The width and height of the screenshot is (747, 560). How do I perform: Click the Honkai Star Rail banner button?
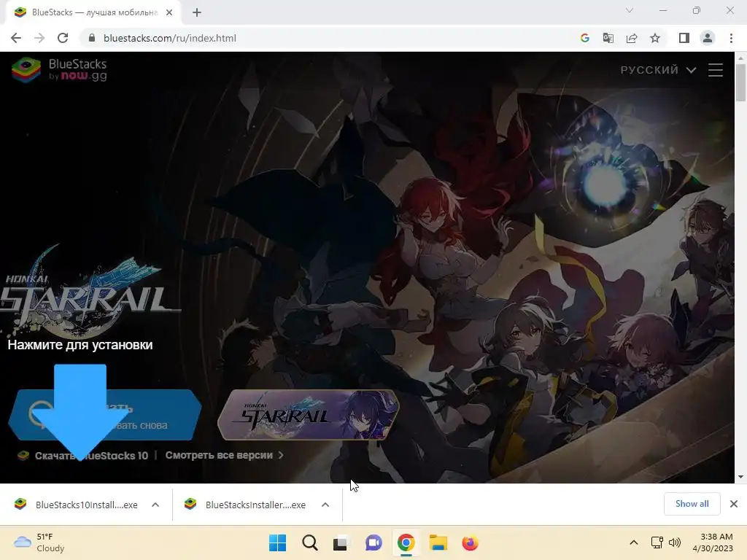(x=309, y=415)
